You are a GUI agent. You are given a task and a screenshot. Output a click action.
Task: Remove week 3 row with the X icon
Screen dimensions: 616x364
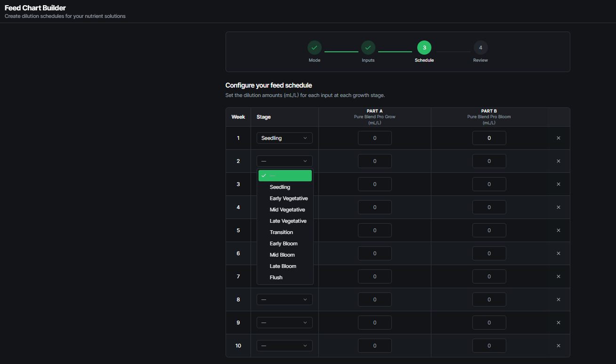pyautogui.click(x=559, y=184)
